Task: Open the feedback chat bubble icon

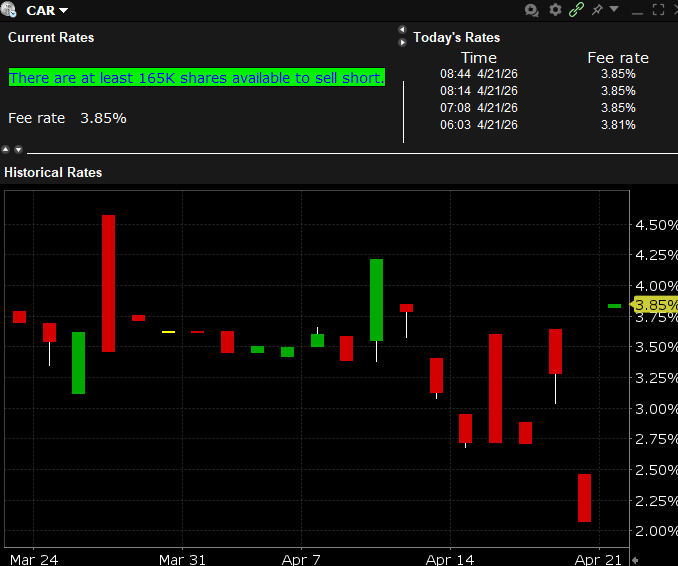Action: [531, 10]
